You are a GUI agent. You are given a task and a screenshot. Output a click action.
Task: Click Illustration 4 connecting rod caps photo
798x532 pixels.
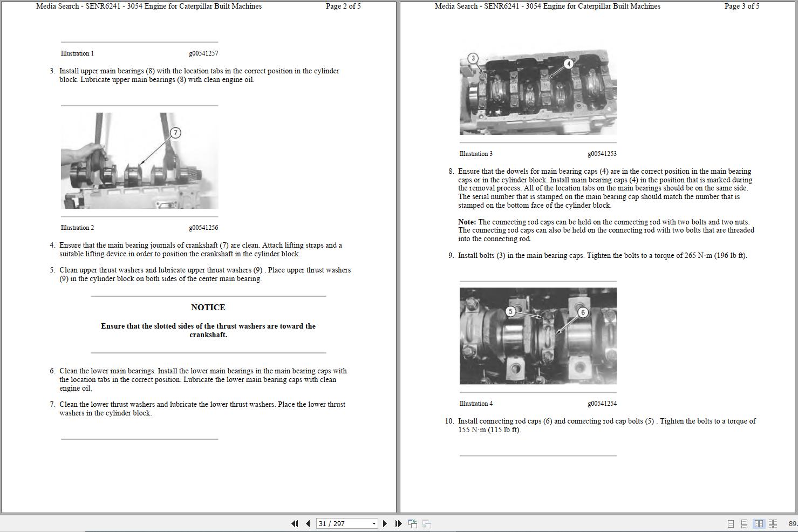coord(537,336)
